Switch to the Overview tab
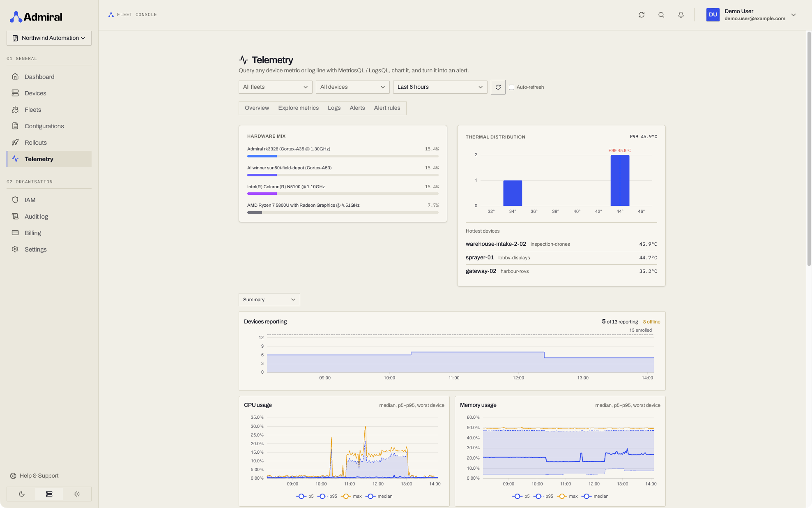 (x=257, y=108)
